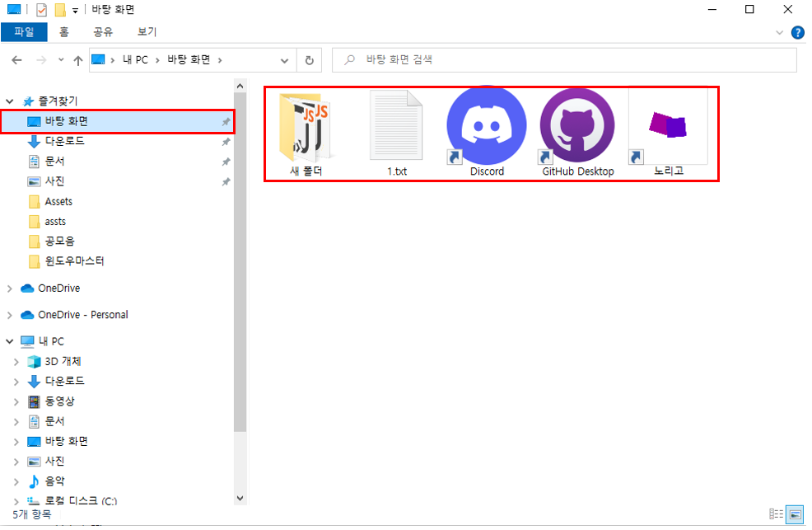The height and width of the screenshot is (530, 812).
Task: Click pin icon next to 문서 favorite
Action: click(x=226, y=162)
